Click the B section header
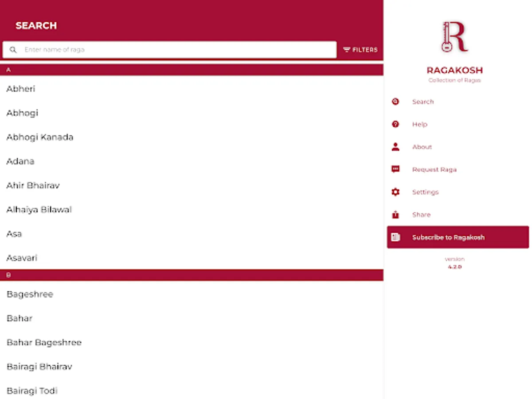Image resolution: width=532 pixels, height=399 pixels. pyautogui.click(x=192, y=275)
